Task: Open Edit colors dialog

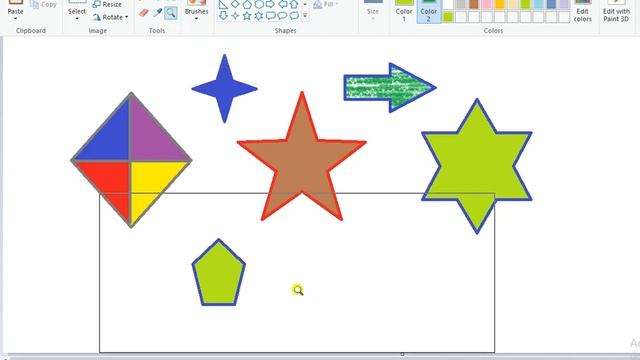Action: pos(582,11)
